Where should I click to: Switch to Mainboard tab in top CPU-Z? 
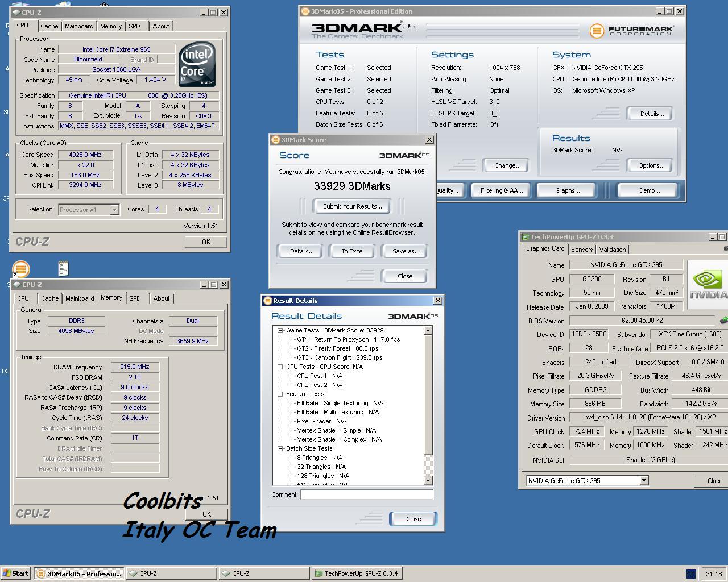tap(79, 26)
